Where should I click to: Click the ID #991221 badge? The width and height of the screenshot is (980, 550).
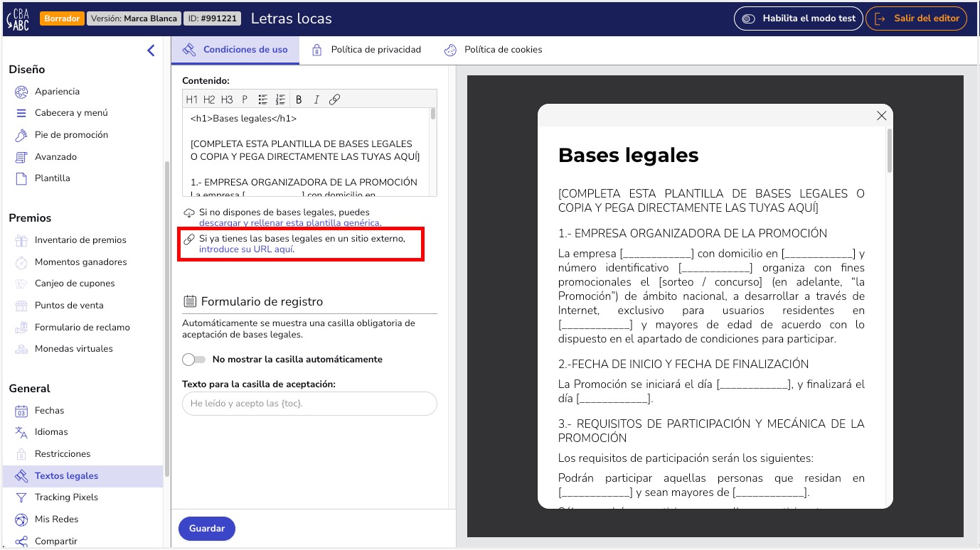[x=214, y=18]
